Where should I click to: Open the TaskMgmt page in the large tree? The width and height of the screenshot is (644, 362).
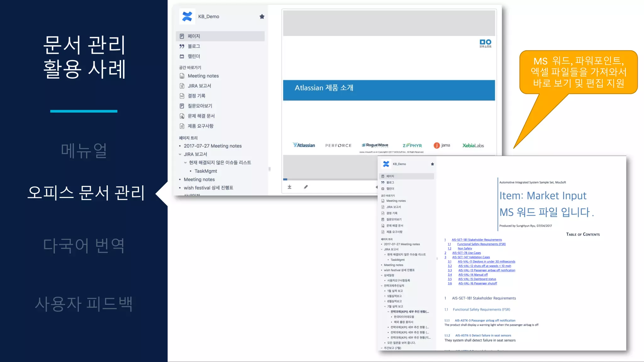click(206, 171)
